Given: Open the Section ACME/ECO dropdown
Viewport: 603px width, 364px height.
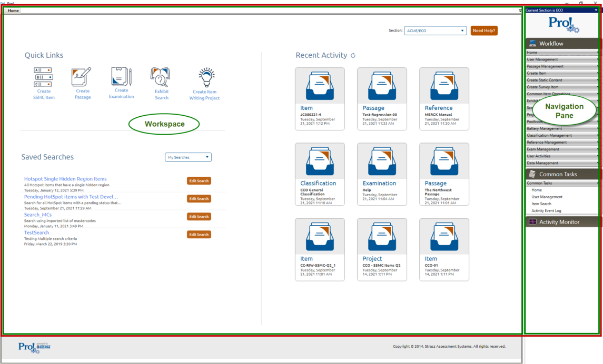Looking at the screenshot, I should (x=435, y=31).
